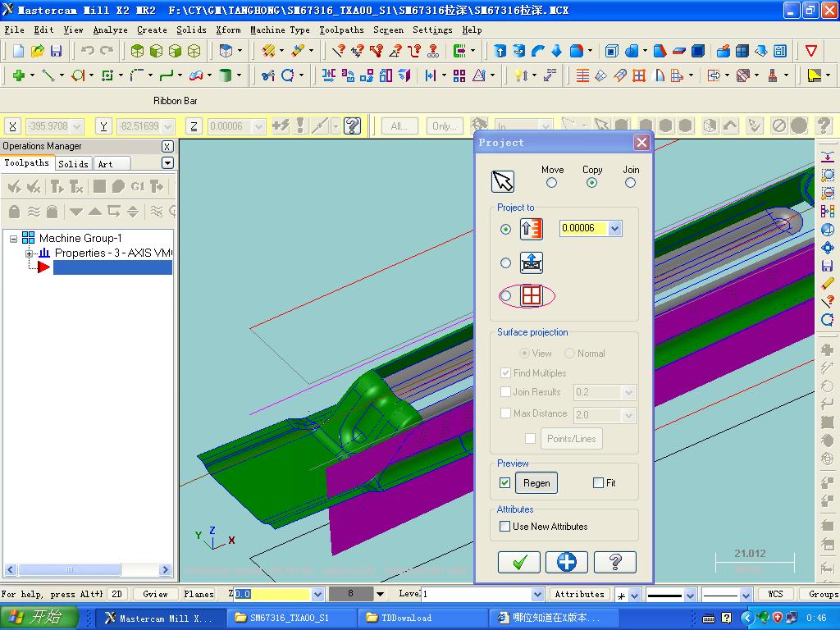Click the Undo icon in the toolbar
This screenshot has width=840, height=630.
(87, 51)
